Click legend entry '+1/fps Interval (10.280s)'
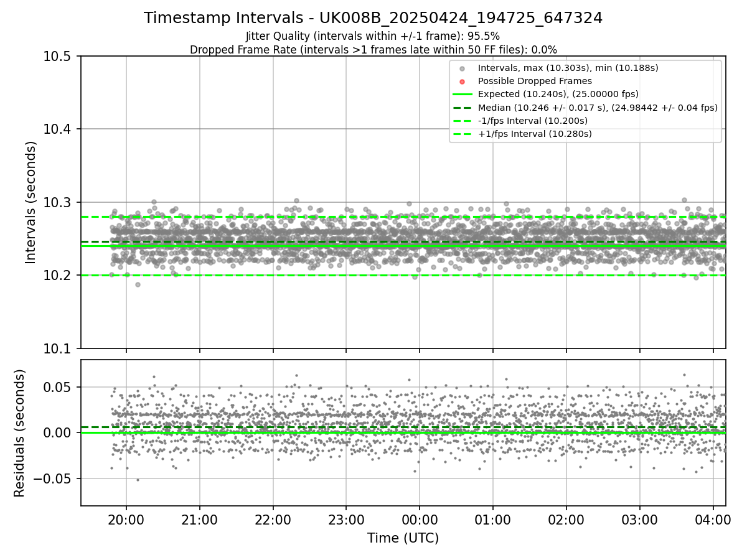Screen dimensions: 747x560 click(x=535, y=134)
